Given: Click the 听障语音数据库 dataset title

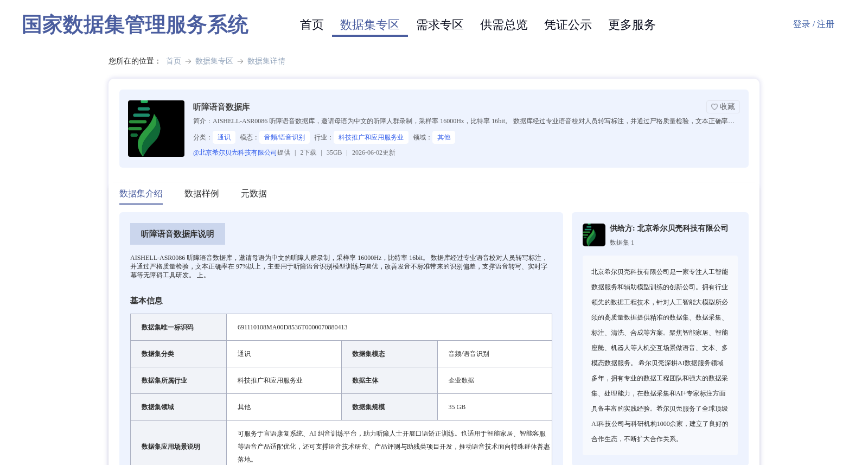Looking at the screenshot, I should 221,107.
